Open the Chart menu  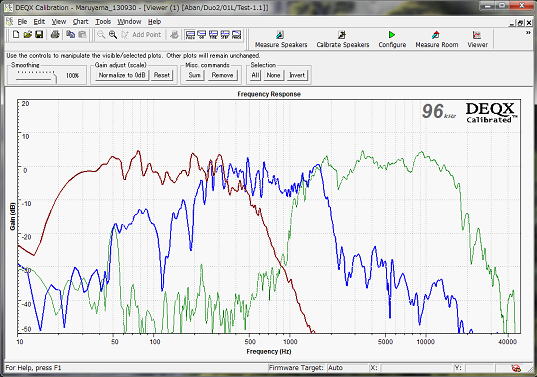coord(80,22)
